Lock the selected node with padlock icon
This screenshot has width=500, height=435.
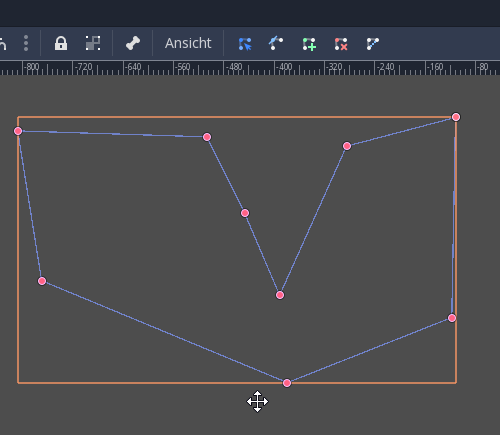pyautogui.click(x=61, y=43)
